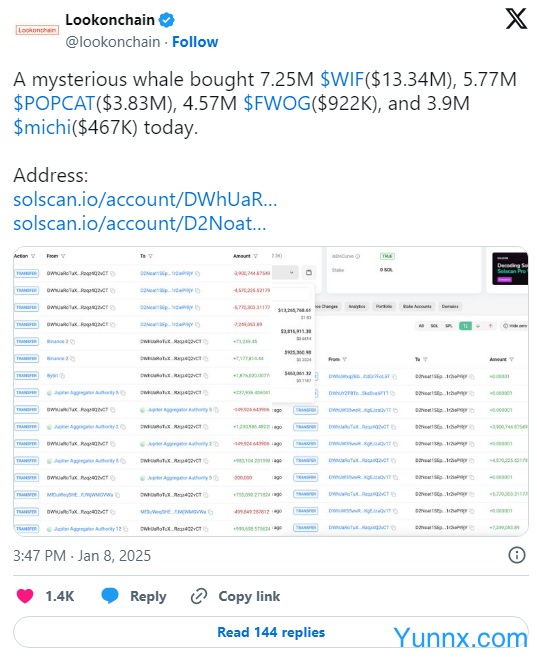Image resolution: width=537 pixels, height=657 pixels.
Task: Open the $michi cashtag link
Action: coord(42,127)
